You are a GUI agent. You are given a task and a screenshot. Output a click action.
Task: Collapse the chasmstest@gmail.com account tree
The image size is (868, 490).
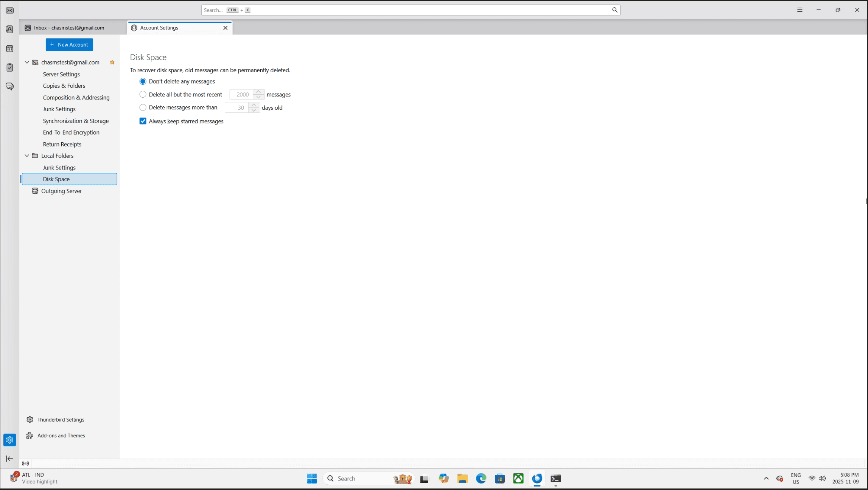click(27, 62)
